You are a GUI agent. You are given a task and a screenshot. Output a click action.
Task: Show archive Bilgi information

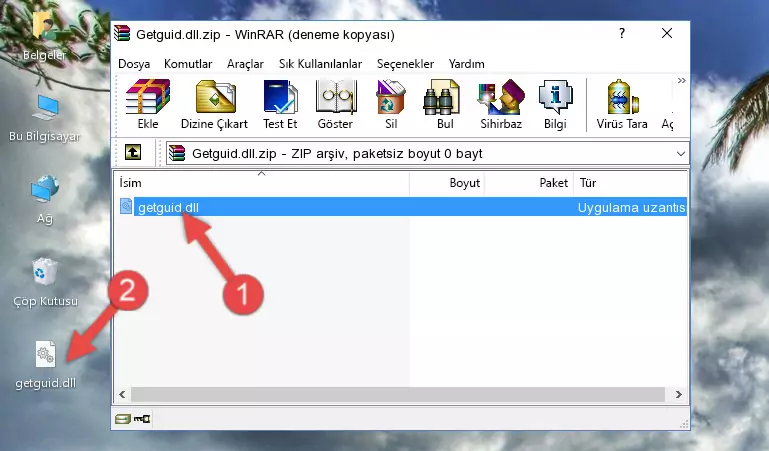click(x=555, y=104)
